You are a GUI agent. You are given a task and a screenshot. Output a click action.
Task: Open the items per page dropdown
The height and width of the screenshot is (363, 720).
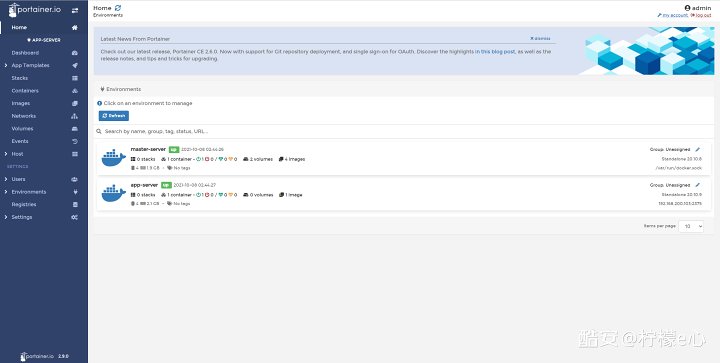pos(691,226)
